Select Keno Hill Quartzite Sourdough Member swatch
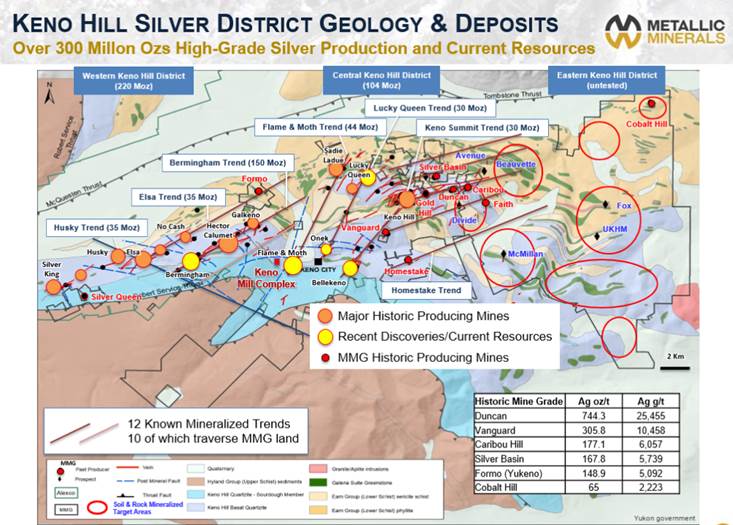The width and height of the screenshot is (733, 525). 195,495
